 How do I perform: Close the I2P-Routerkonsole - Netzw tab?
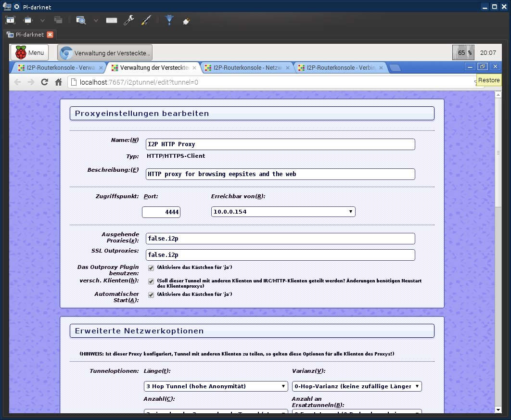(288, 68)
